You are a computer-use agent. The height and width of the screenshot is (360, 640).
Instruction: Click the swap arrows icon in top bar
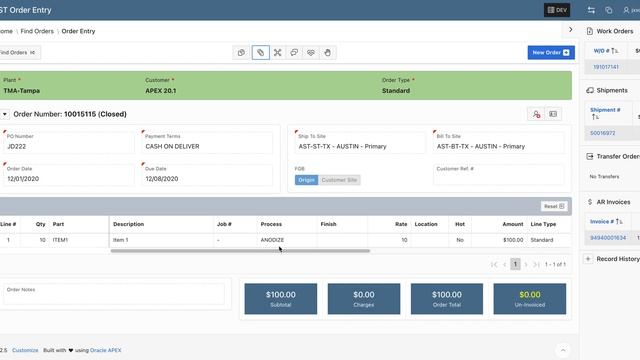591,10
